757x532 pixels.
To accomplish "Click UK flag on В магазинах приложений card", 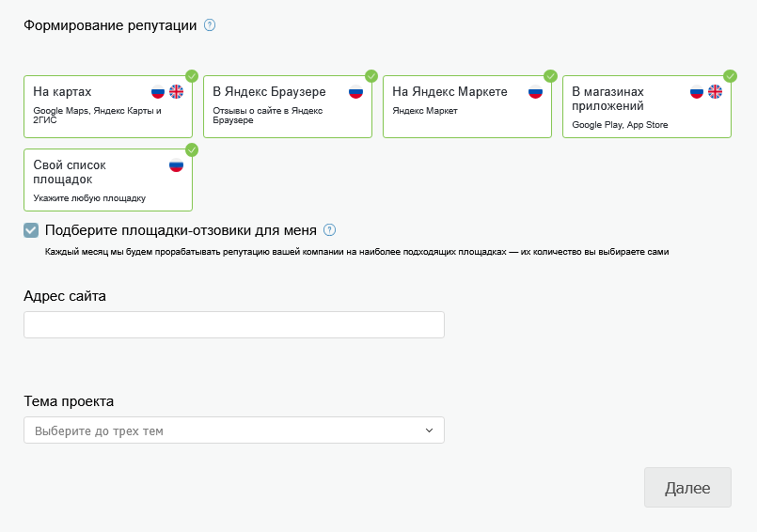I will tap(715, 92).
